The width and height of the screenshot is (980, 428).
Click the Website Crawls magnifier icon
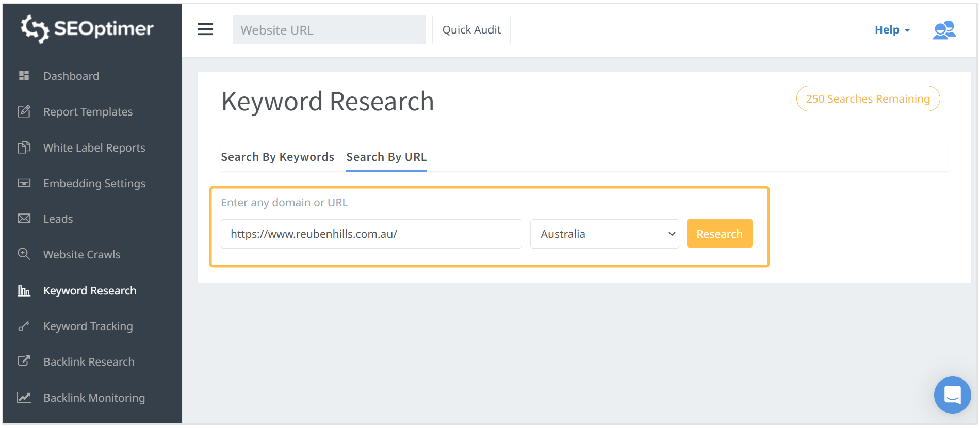[24, 254]
